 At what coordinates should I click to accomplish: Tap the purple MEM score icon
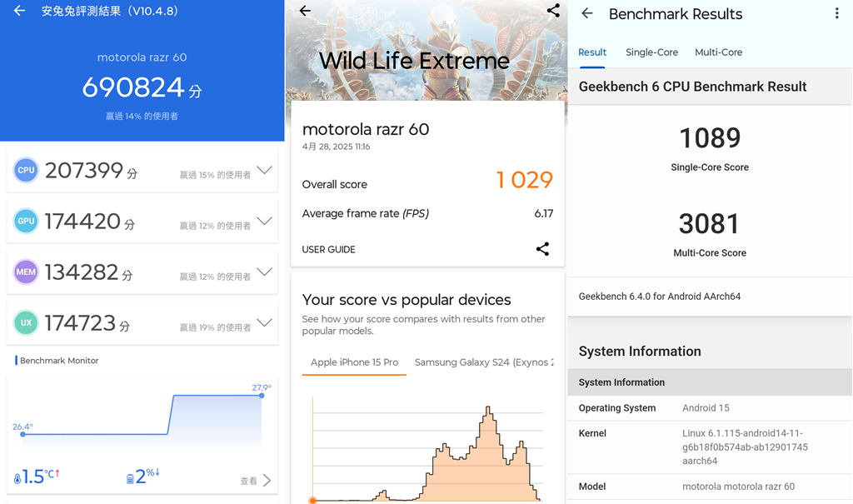[26, 272]
